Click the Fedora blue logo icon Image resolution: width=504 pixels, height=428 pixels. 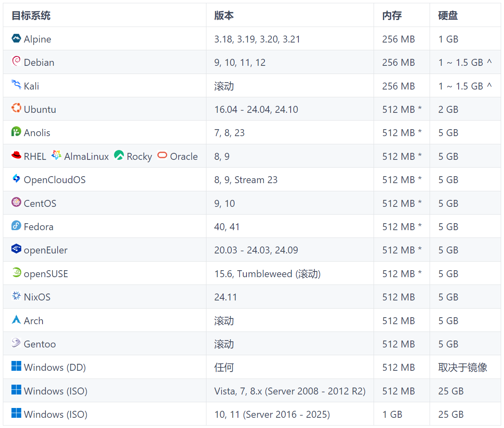(x=16, y=225)
